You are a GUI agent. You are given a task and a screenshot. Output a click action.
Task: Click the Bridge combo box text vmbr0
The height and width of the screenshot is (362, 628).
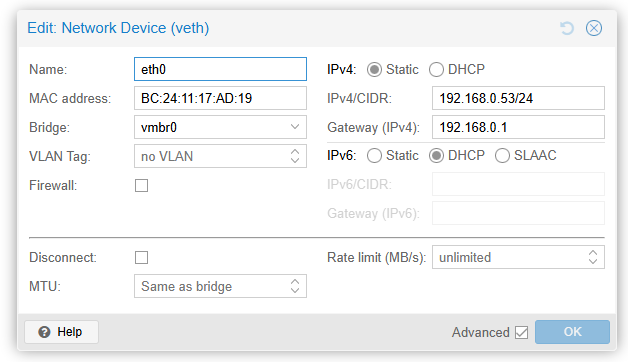pyautogui.click(x=159, y=127)
